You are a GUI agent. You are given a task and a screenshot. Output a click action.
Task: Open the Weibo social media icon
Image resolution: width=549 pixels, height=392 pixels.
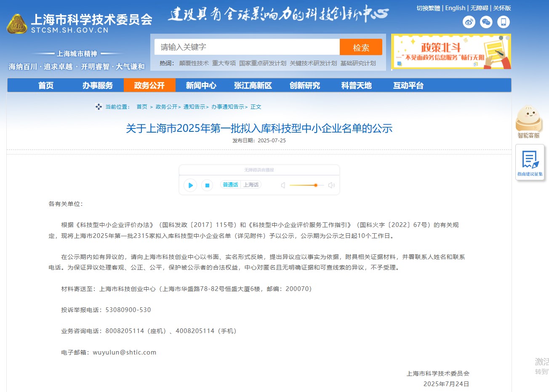[x=469, y=22]
